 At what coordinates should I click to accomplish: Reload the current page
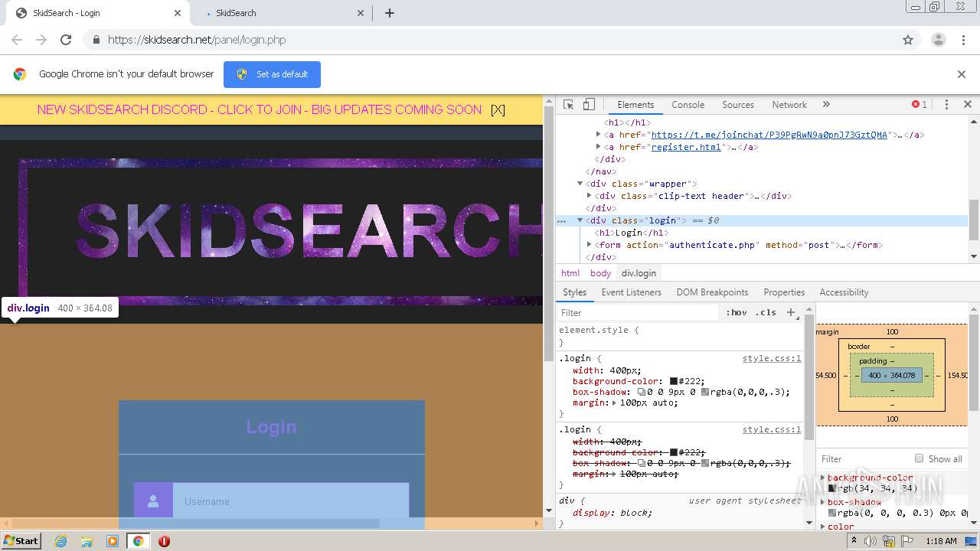pyautogui.click(x=66, y=40)
